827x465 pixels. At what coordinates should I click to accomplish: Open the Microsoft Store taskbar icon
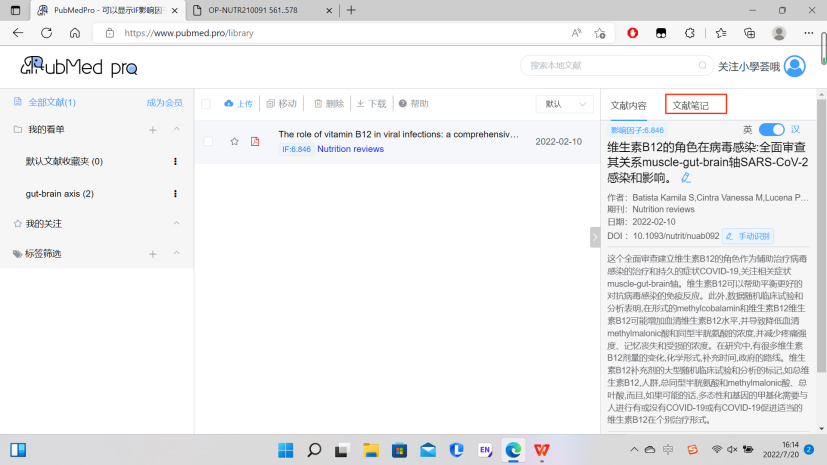399,450
